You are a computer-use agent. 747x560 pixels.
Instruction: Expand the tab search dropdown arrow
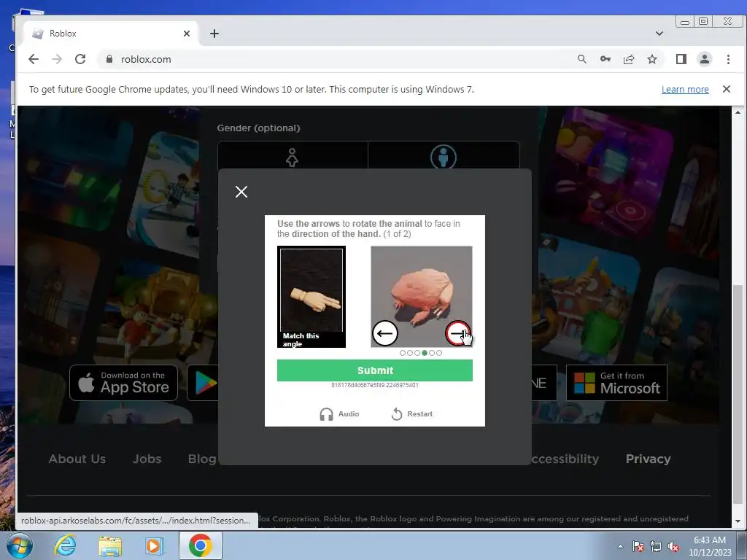point(659,34)
